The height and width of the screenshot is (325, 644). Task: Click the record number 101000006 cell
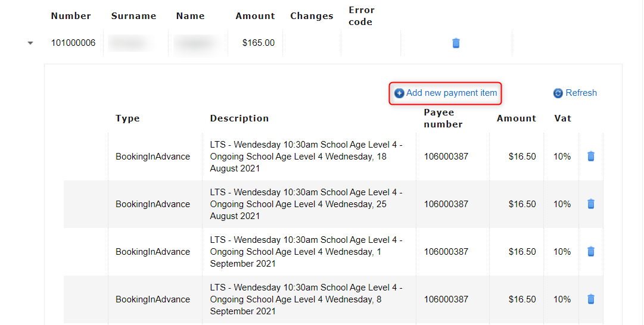coord(73,43)
